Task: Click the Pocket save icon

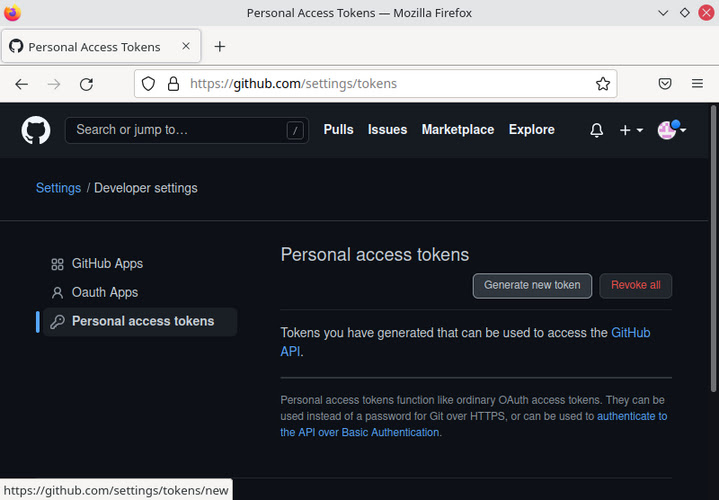Action: point(665,84)
